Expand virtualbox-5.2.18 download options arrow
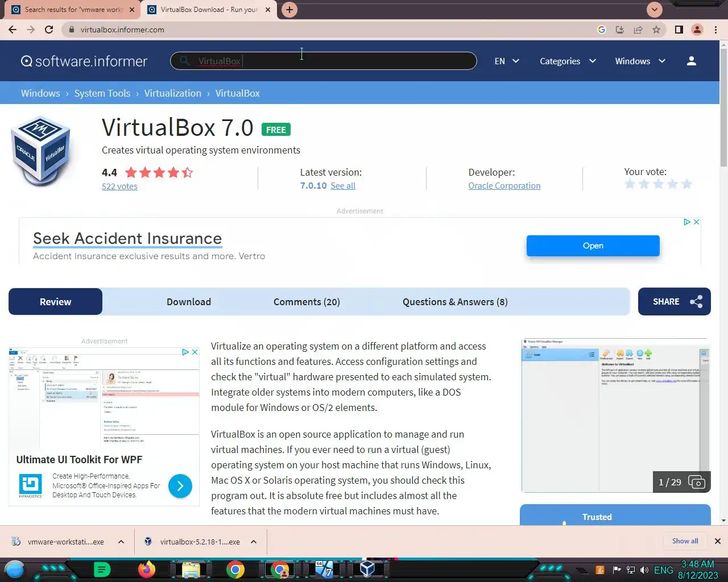Image resolution: width=728 pixels, height=582 pixels. 254,542
